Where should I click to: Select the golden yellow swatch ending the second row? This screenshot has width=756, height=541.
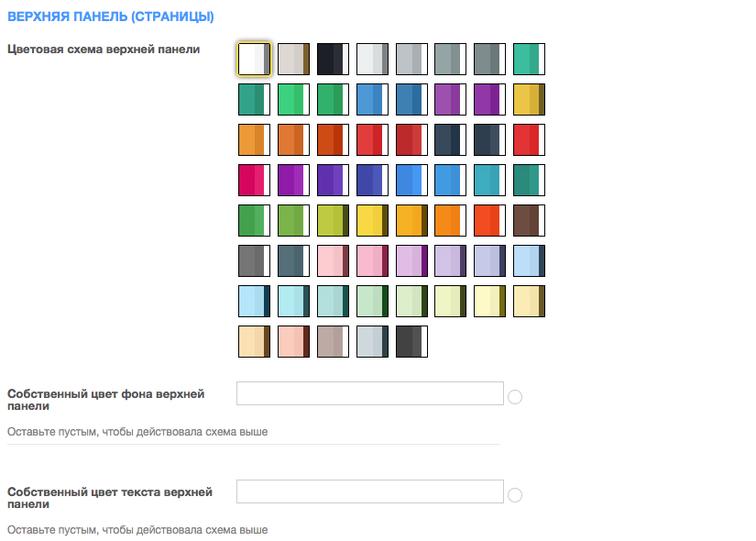click(529, 99)
